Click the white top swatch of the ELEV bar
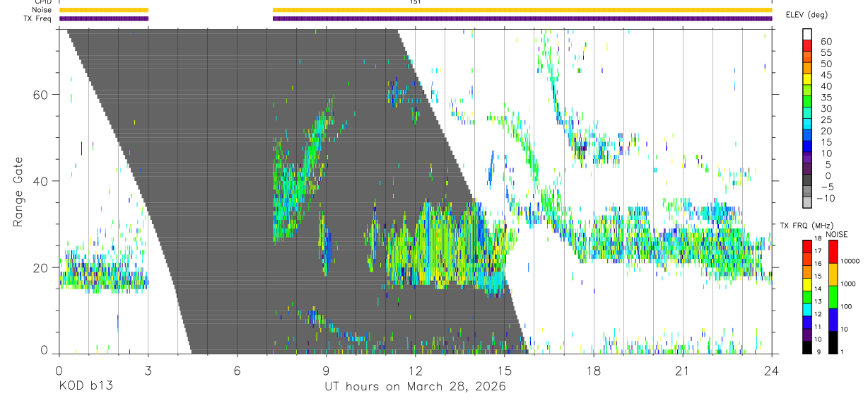868x401 pixels. (807, 33)
